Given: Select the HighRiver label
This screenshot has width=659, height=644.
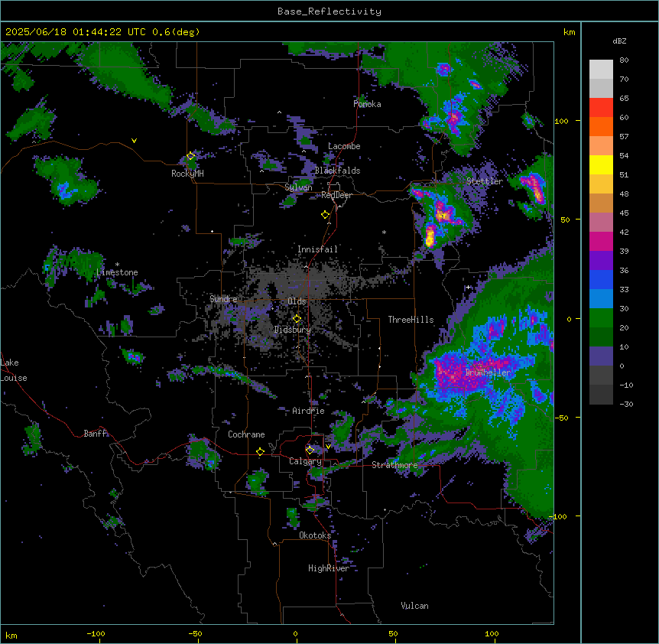Looking at the screenshot, I should [329, 568].
